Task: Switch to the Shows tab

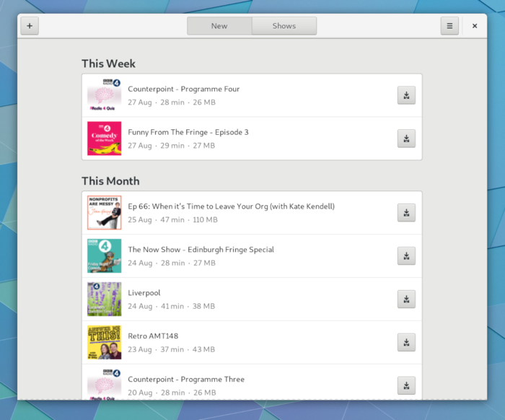Action: tap(284, 26)
